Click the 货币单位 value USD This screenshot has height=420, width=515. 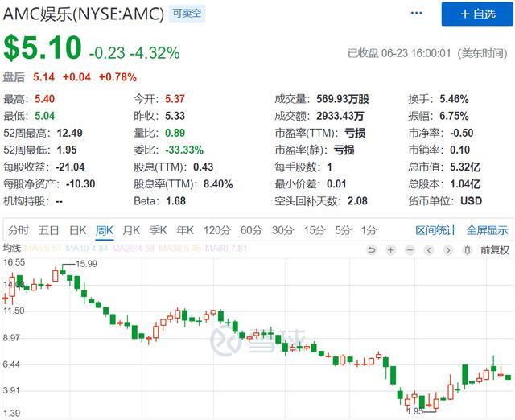471,201
